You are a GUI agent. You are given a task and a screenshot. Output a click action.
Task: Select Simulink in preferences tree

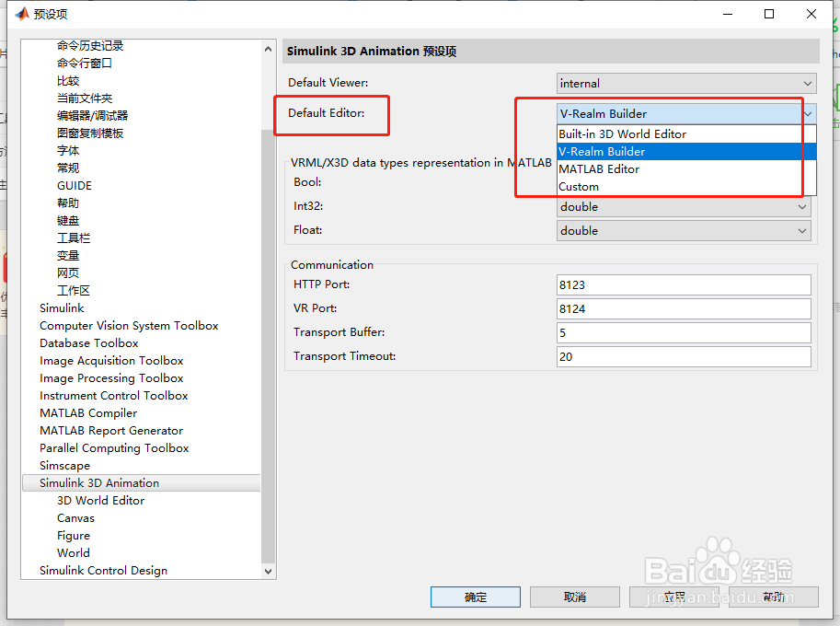coord(62,308)
